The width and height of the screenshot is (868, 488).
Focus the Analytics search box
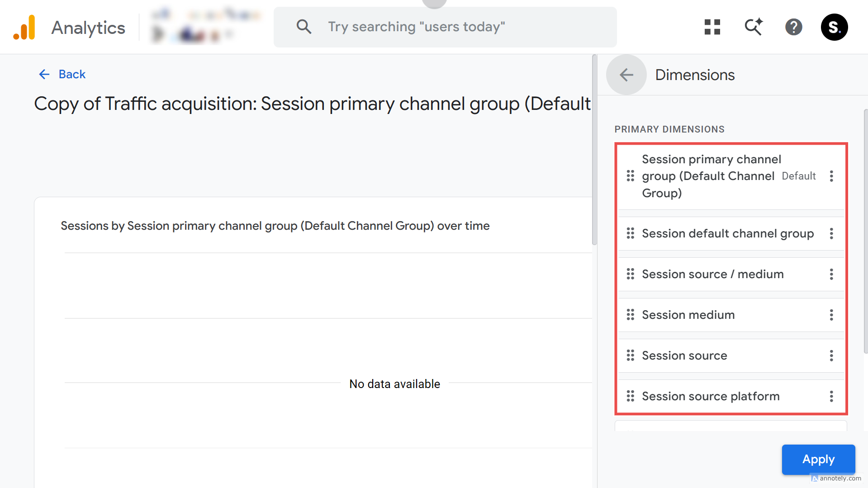point(445,27)
